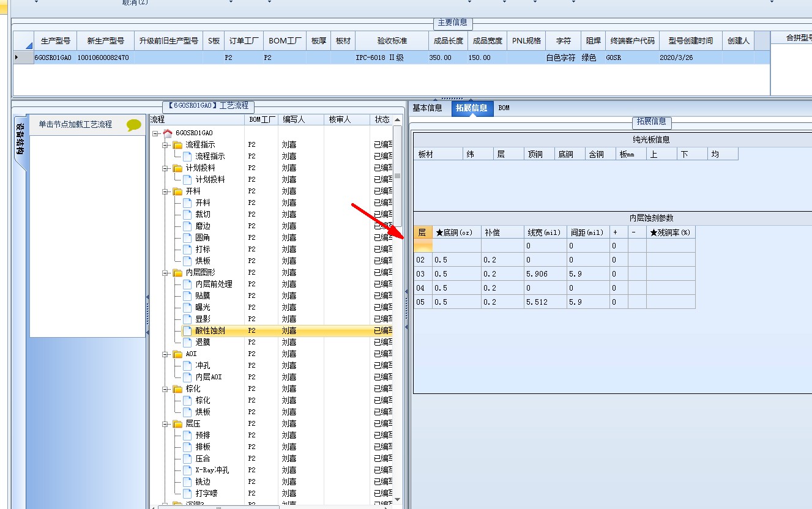812x509 pixels.
Task: Click the document icon beside 显影
Action: pyautogui.click(x=187, y=319)
